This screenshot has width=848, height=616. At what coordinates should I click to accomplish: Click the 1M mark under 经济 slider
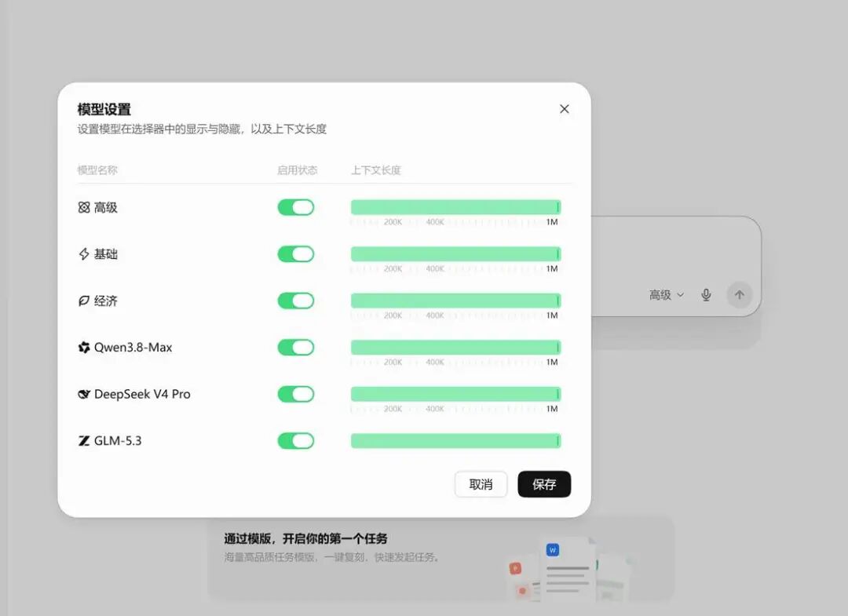click(x=552, y=315)
